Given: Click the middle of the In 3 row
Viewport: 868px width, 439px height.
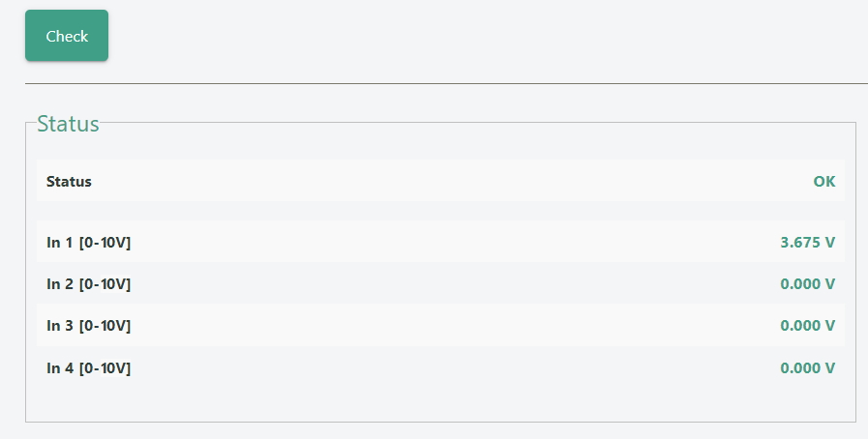Looking at the screenshot, I should tap(440, 326).
